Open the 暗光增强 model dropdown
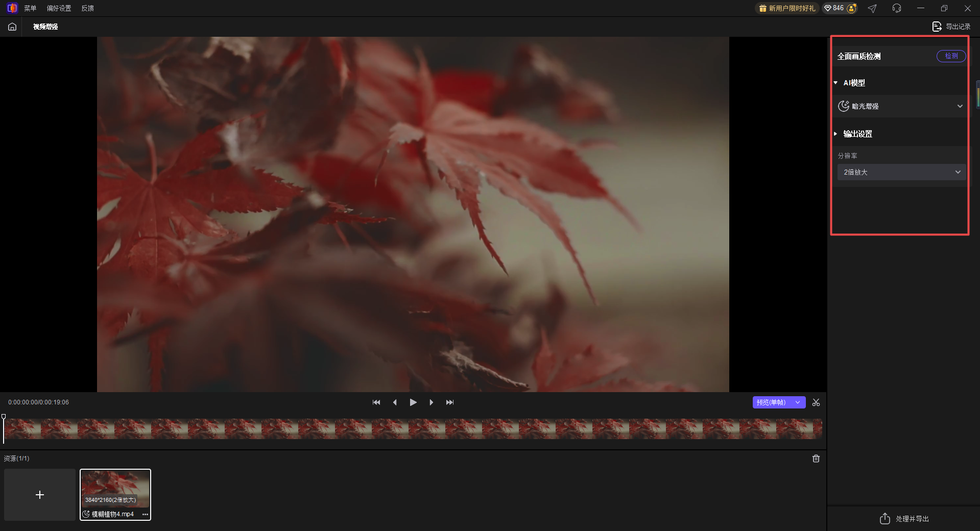980x531 pixels. click(x=901, y=106)
